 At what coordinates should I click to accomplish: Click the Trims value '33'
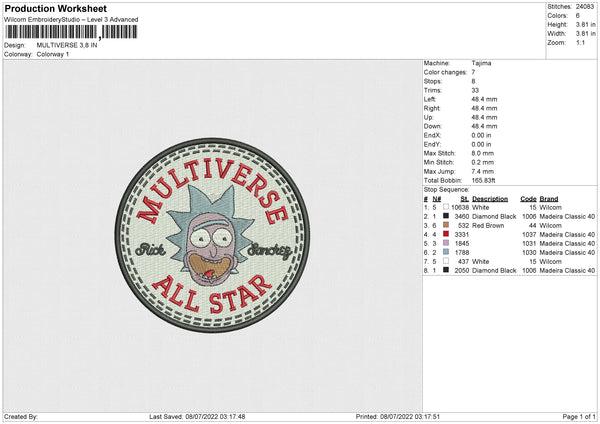pos(475,90)
